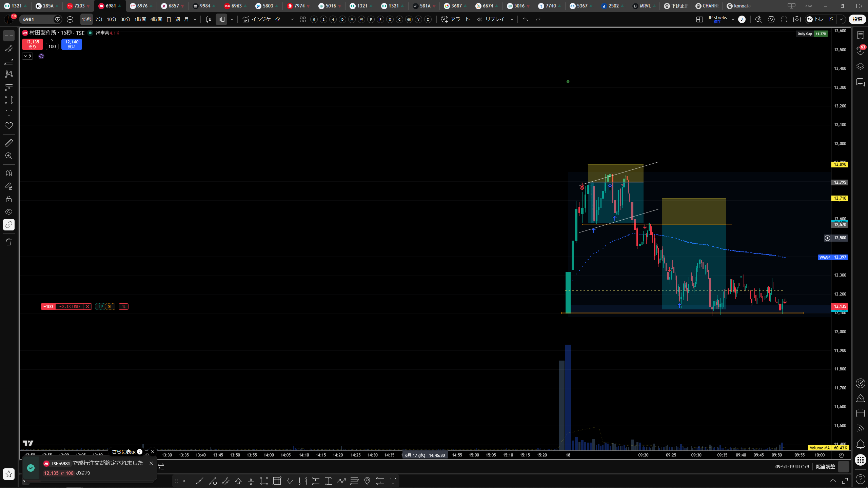Create an alert with アラート button
The image size is (868, 488).
point(455,19)
